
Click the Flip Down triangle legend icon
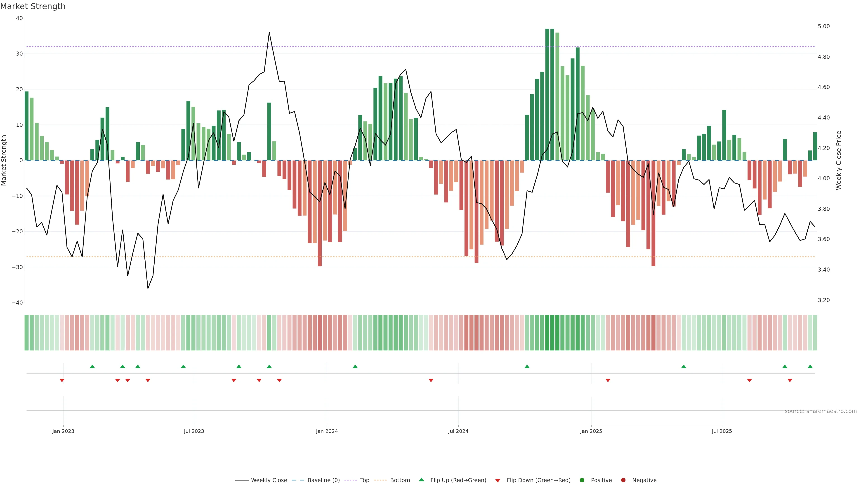498,481
